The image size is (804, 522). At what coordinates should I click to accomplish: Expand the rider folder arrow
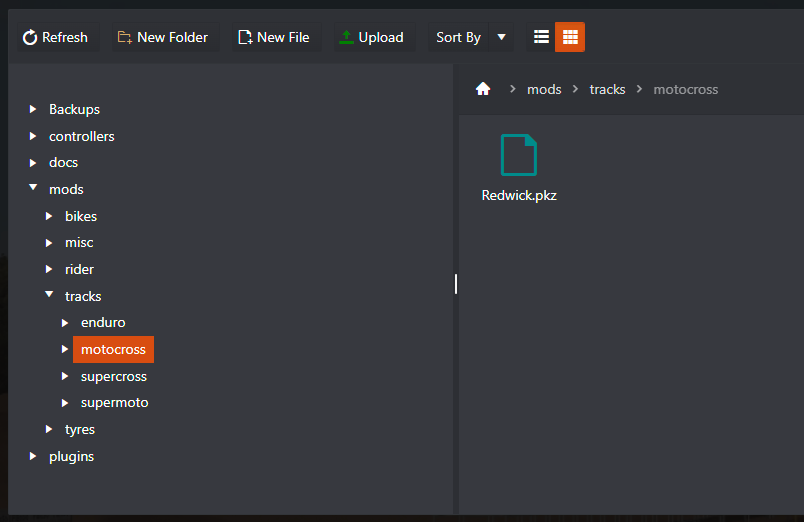[x=49, y=269]
